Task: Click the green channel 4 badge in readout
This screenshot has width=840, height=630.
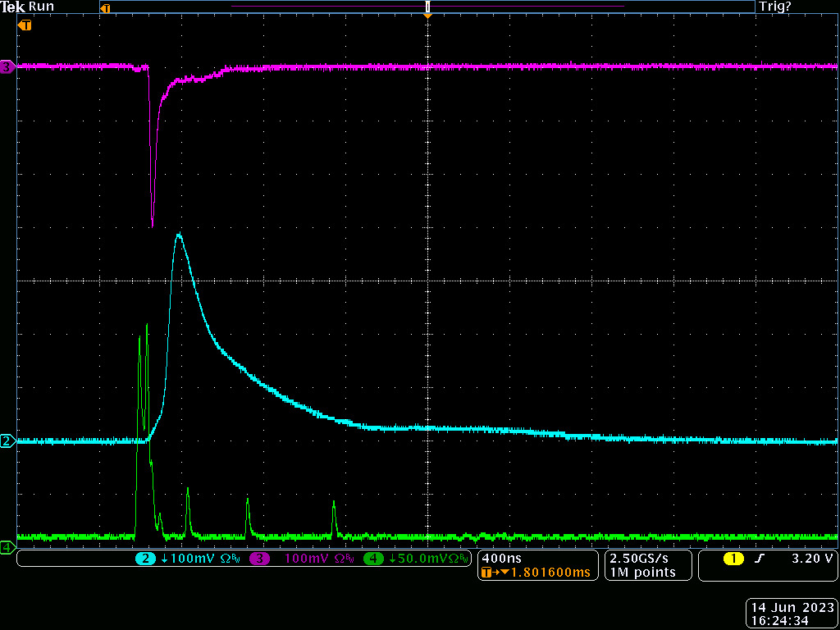Action: [x=373, y=559]
